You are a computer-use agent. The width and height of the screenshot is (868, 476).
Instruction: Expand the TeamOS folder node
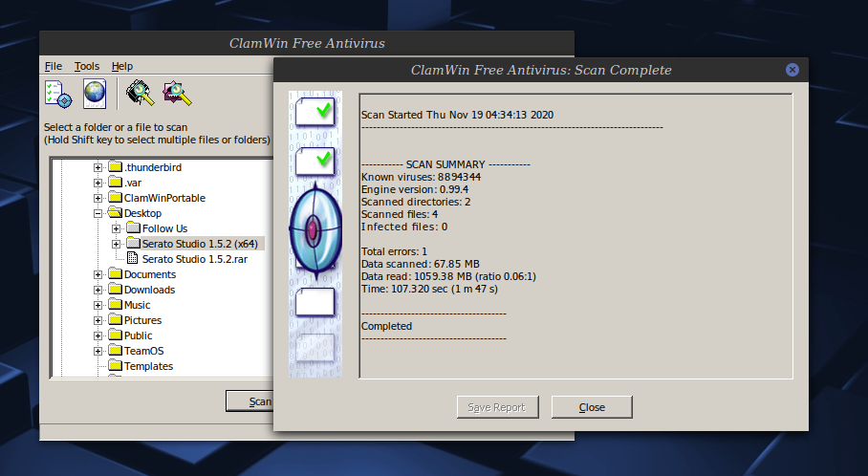pos(98,351)
